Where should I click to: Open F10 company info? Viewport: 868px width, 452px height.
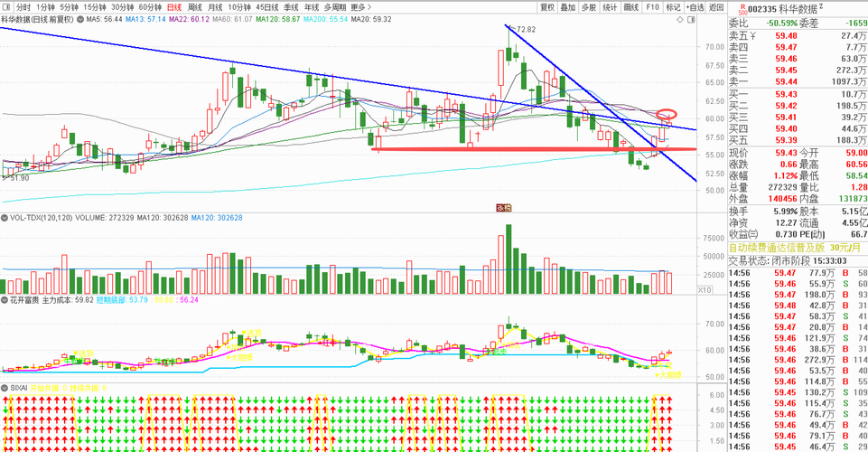653,7
